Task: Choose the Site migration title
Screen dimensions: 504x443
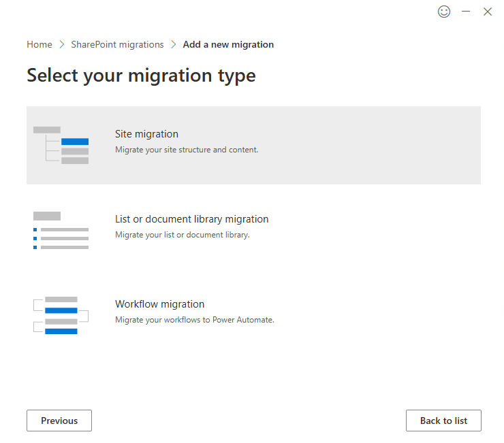Action: pyautogui.click(x=146, y=134)
